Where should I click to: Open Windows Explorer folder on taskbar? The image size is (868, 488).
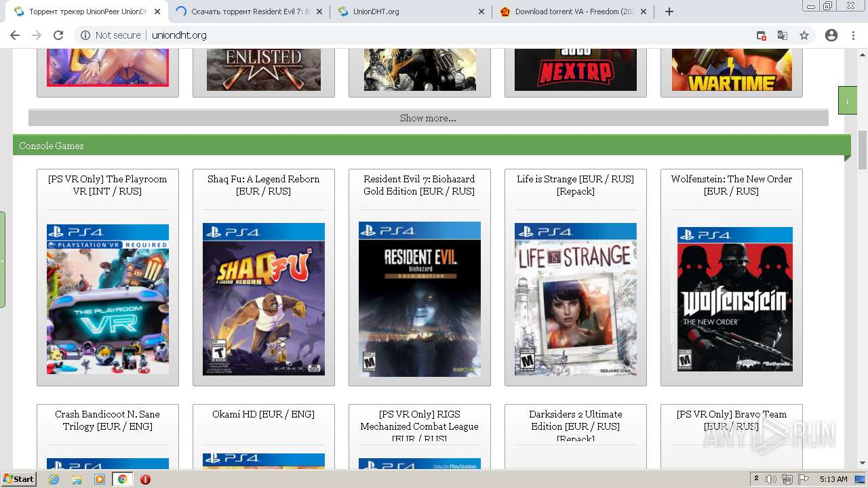(x=77, y=479)
